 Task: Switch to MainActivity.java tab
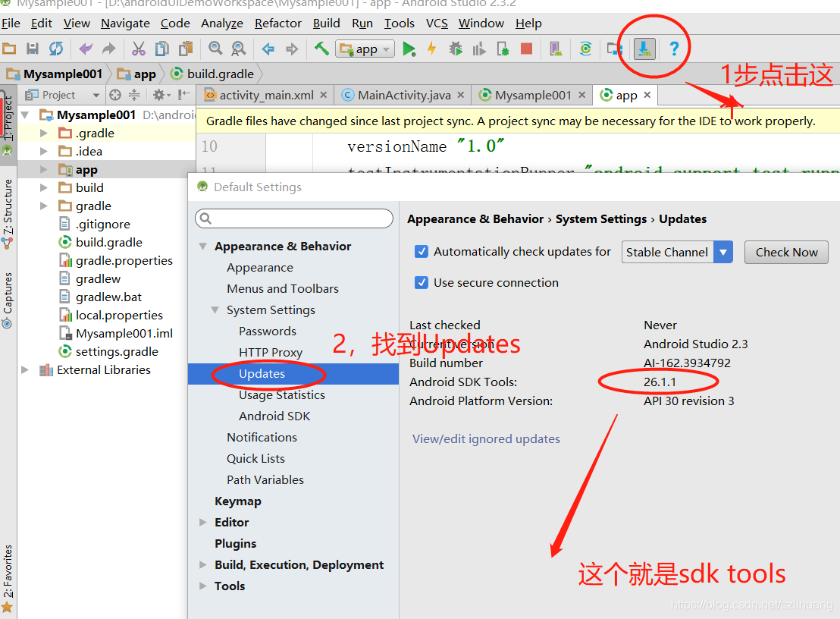[403, 95]
